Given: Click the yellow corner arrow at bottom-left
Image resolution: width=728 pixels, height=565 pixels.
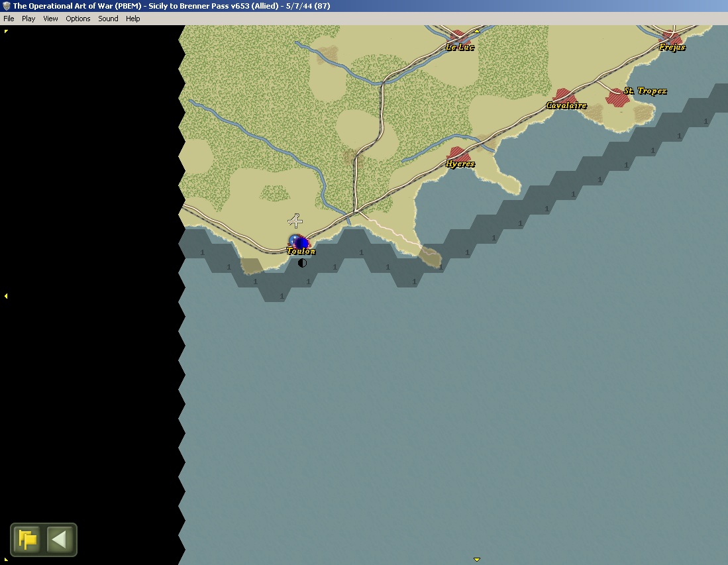Looking at the screenshot, I should pyautogui.click(x=6, y=560).
